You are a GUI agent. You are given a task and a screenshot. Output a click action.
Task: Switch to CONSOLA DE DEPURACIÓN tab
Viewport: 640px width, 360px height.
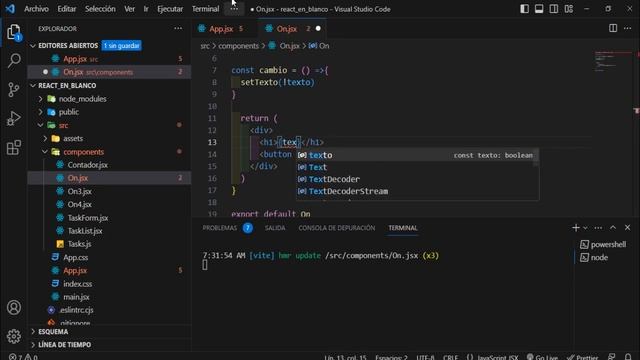[336, 228]
